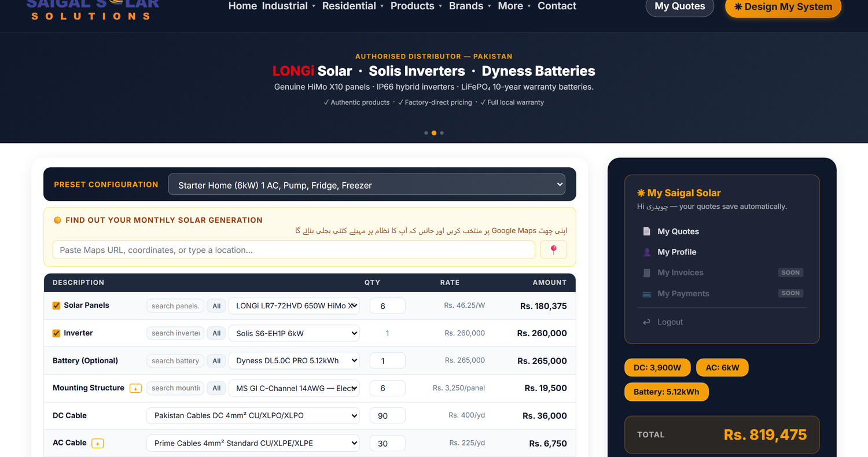Click the My Payments card icon
Image resolution: width=868 pixels, height=457 pixels.
(647, 294)
